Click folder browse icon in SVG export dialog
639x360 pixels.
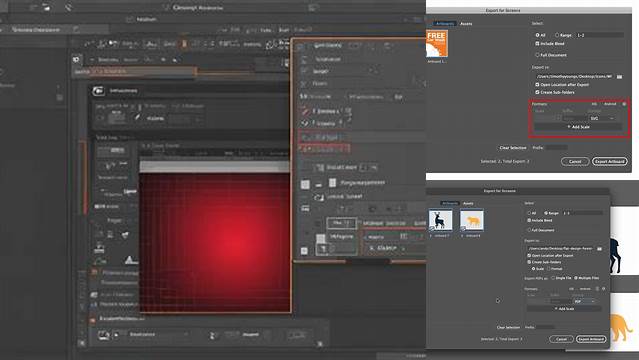click(619, 77)
